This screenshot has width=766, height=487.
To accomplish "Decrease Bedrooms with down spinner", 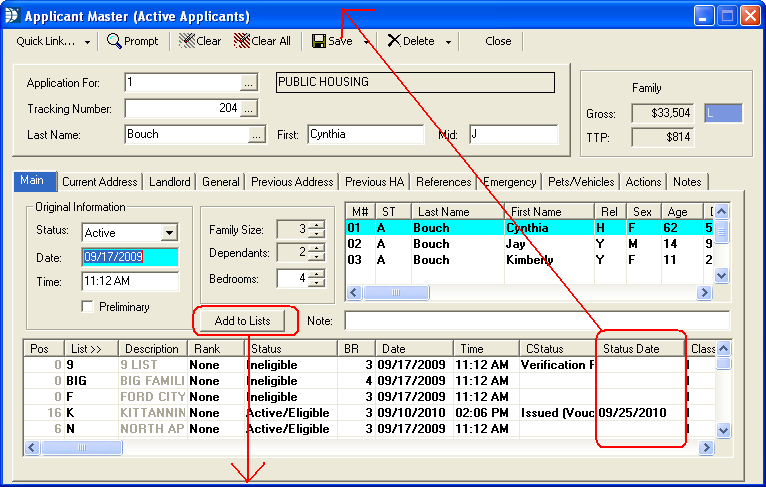I will click(x=317, y=283).
